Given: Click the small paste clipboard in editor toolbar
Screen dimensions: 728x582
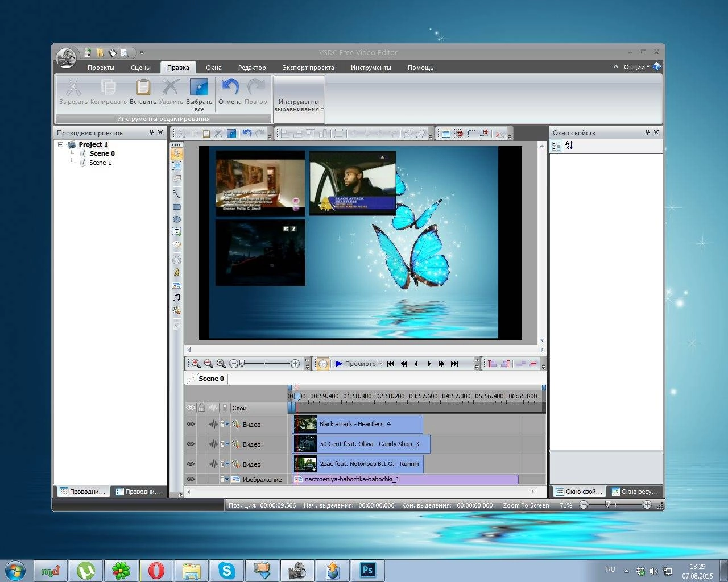Looking at the screenshot, I should 206,134.
